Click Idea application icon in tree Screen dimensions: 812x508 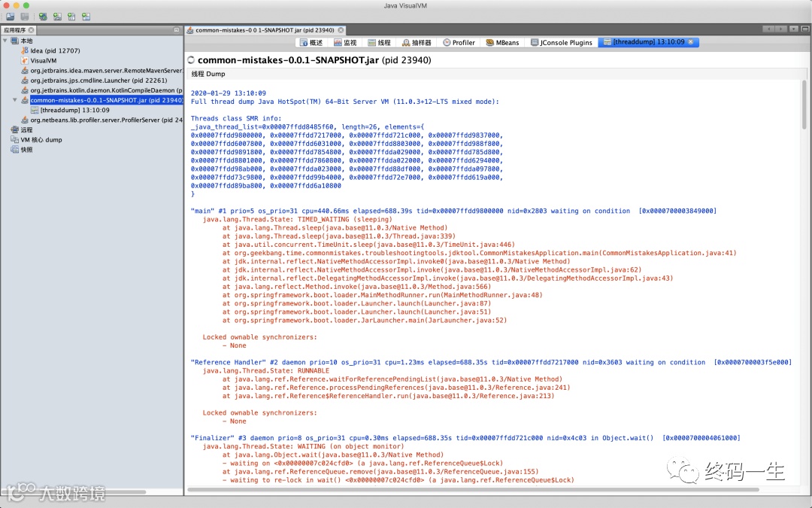(24, 50)
